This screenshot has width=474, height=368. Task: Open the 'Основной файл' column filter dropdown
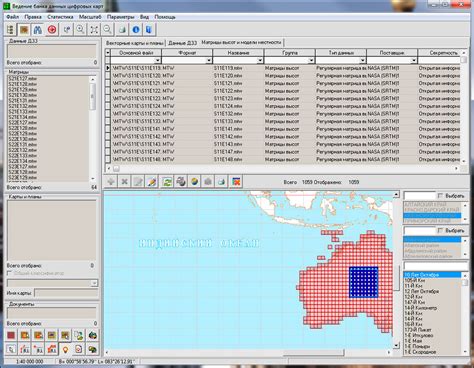[x=158, y=60]
